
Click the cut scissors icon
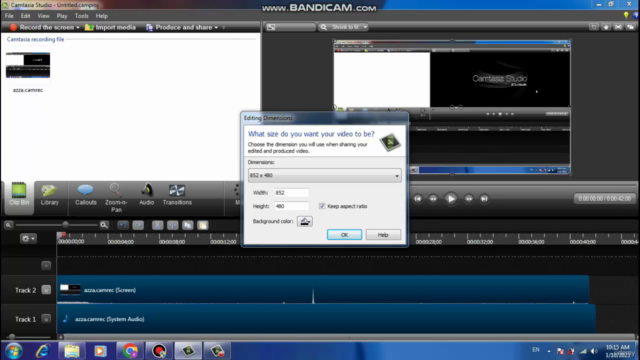click(x=158, y=225)
